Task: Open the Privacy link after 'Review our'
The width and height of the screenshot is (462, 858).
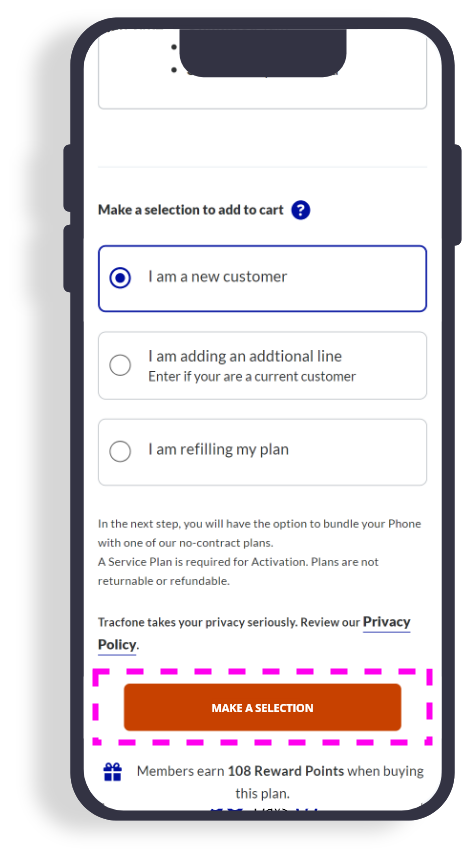Action: [x=386, y=622]
